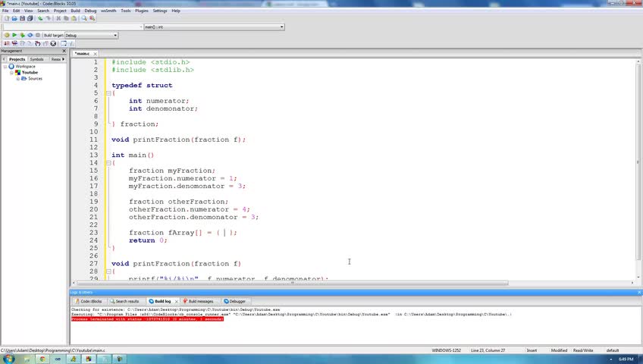The image size is (643, 364).
Task: Save the file using the floppy disk icon
Action: click(x=22, y=18)
